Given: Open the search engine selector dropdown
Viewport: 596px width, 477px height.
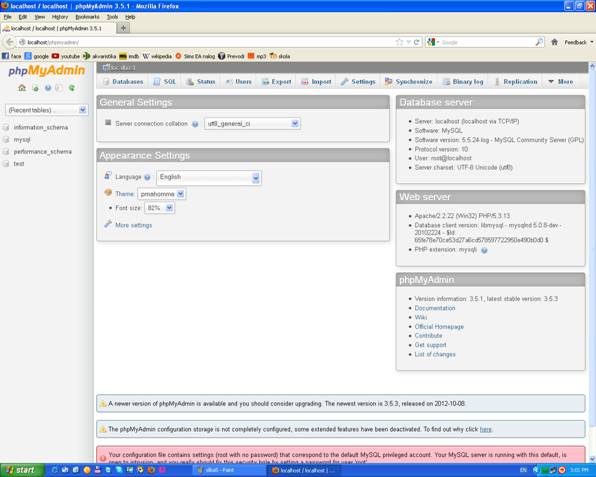Looking at the screenshot, I should [433, 42].
